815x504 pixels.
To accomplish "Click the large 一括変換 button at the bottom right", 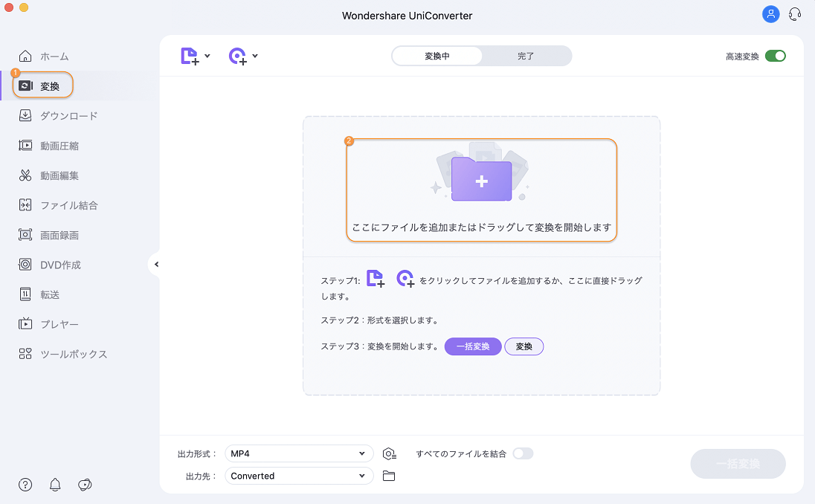I will tap(738, 464).
